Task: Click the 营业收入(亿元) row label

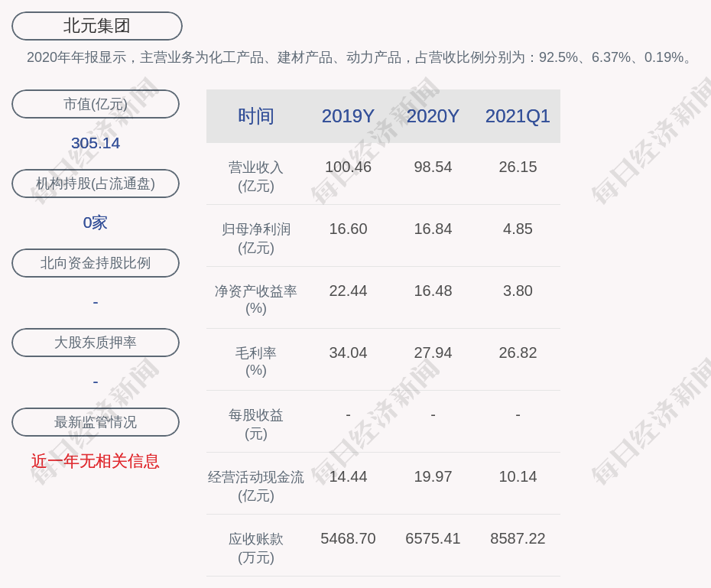Action: tap(255, 176)
